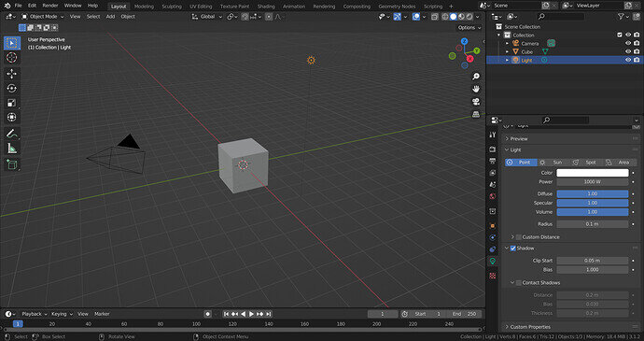The height and width of the screenshot is (341, 644).
Task: Open the Options dropdown in viewport
Action: click(x=469, y=27)
